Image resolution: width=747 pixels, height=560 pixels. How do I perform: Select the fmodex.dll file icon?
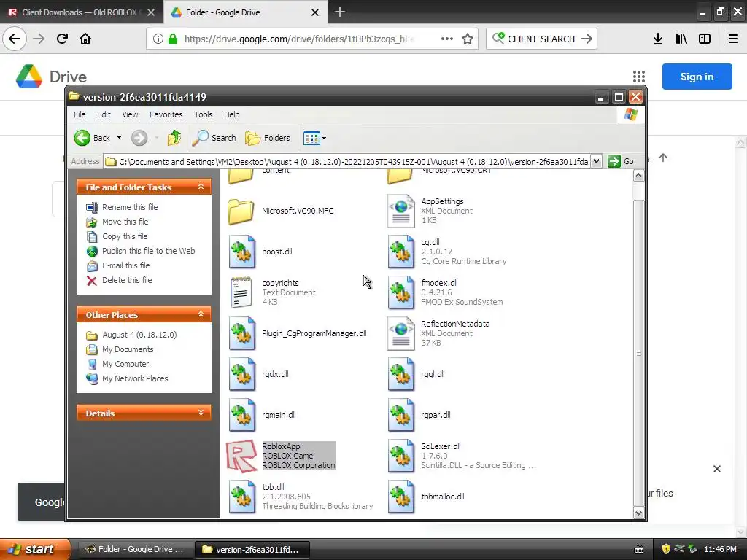pos(401,292)
